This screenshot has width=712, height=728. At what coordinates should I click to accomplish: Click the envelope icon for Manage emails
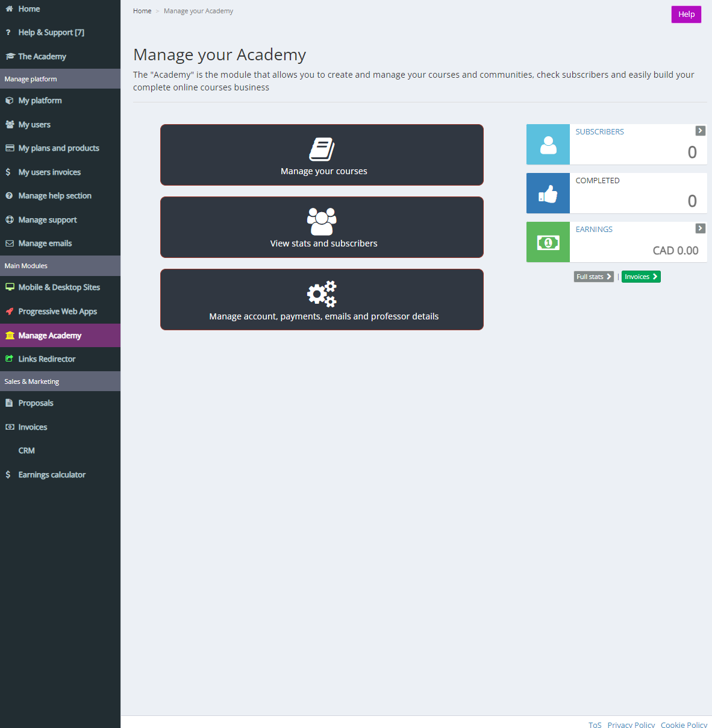pos(10,243)
